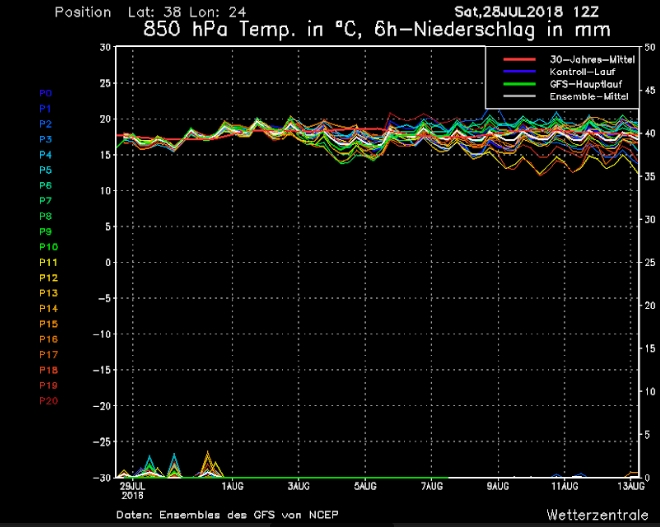Select the P5 ensemble member label
This screenshot has height=527, width=660.
pyautogui.click(x=46, y=170)
